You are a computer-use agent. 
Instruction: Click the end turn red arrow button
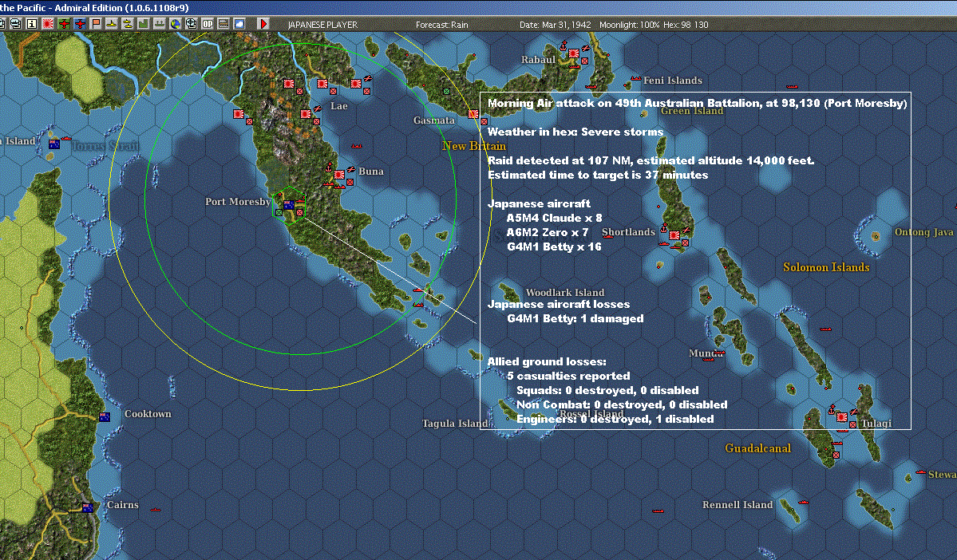[263, 24]
